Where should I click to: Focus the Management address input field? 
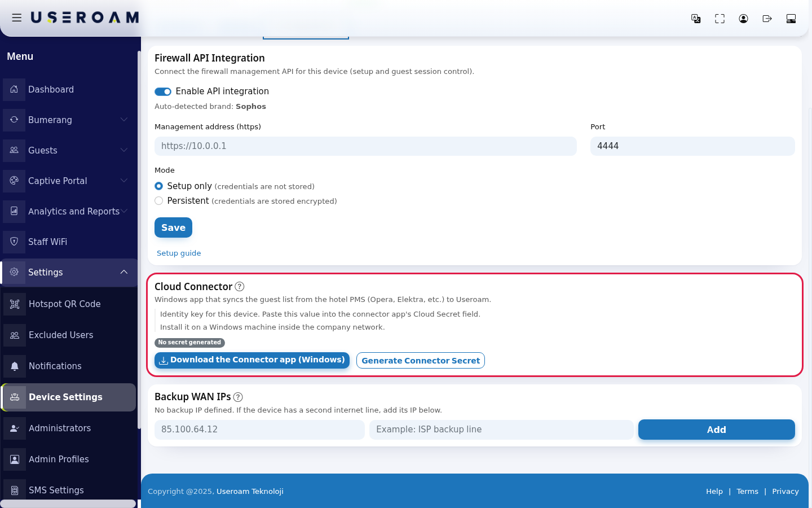click(365, 146)
